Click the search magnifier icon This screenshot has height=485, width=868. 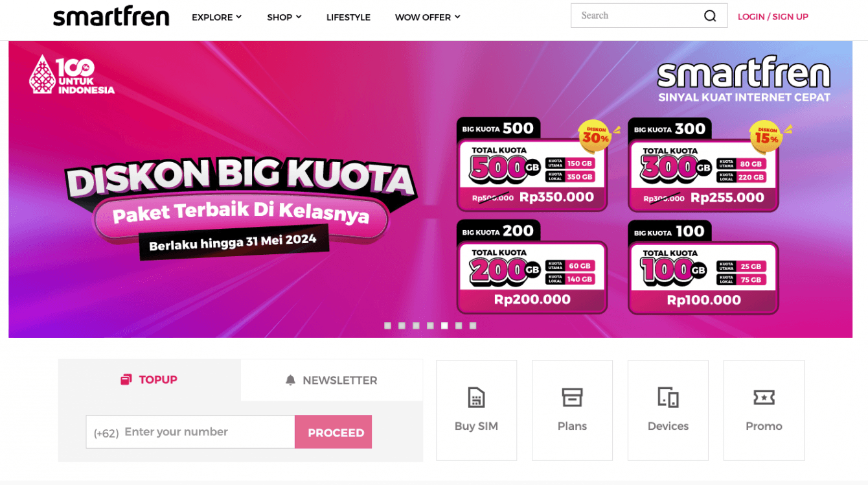coord(710,16)
